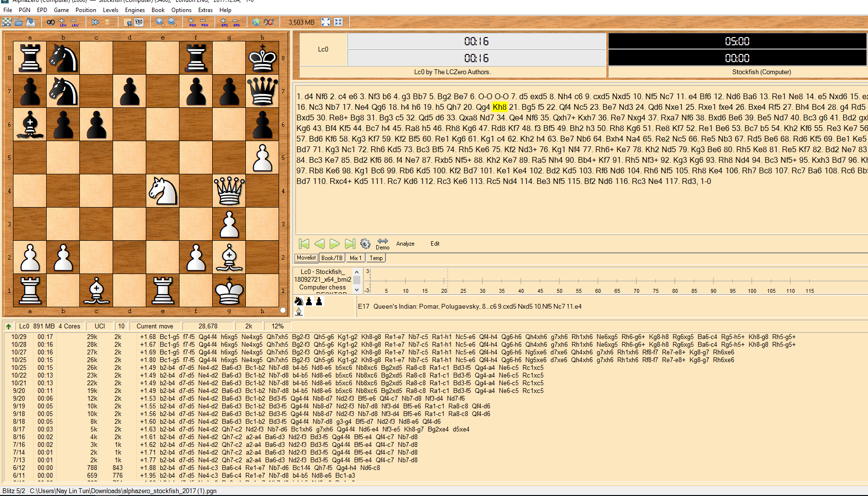The width and height of the screenshot is (868, 496).
Task: Open the Position menu
Action: pos(86,10)
